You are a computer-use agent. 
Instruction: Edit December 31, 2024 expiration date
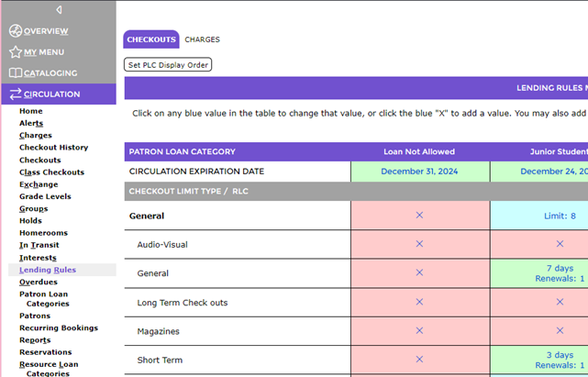point(419,172)
